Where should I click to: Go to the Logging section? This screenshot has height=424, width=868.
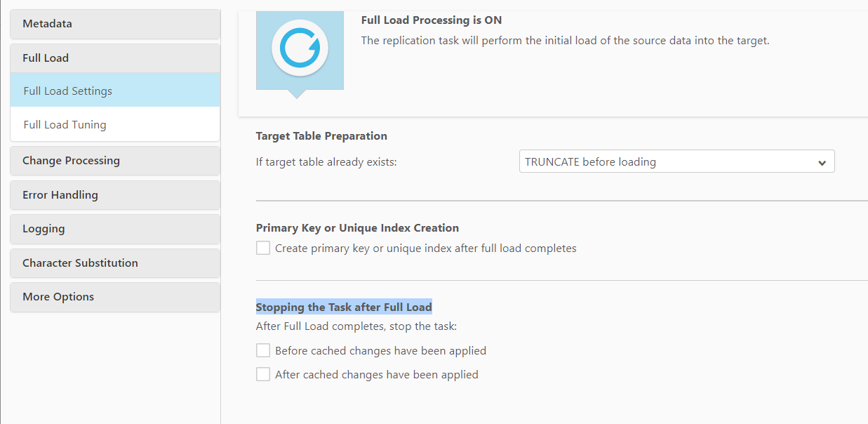click(115, 229)
